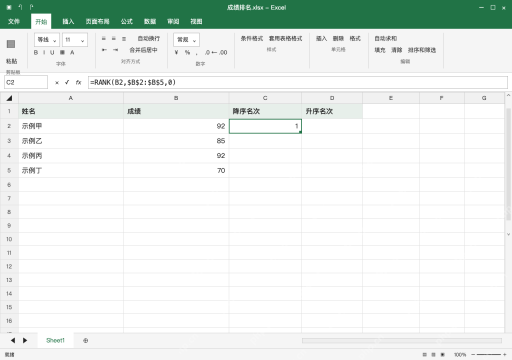Click the Undo icon in quick access toolbar
This screenshot has height=360, width=512.
[20, 7]
